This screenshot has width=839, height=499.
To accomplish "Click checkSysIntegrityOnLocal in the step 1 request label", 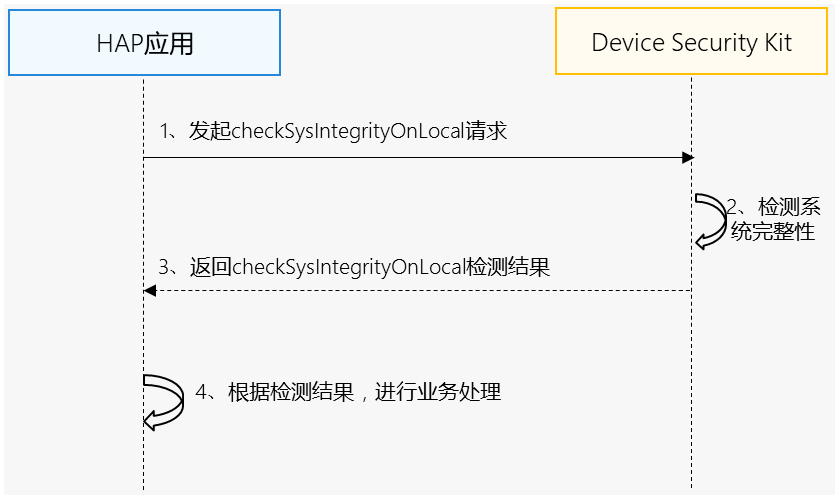I will click(348, 132).
